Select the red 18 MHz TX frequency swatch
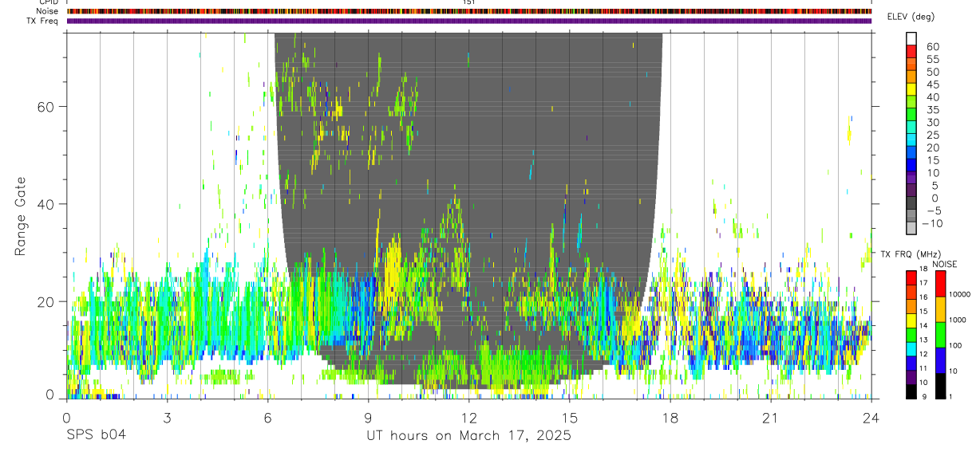This screenshot has width=980, height=452. click(911, 277)
